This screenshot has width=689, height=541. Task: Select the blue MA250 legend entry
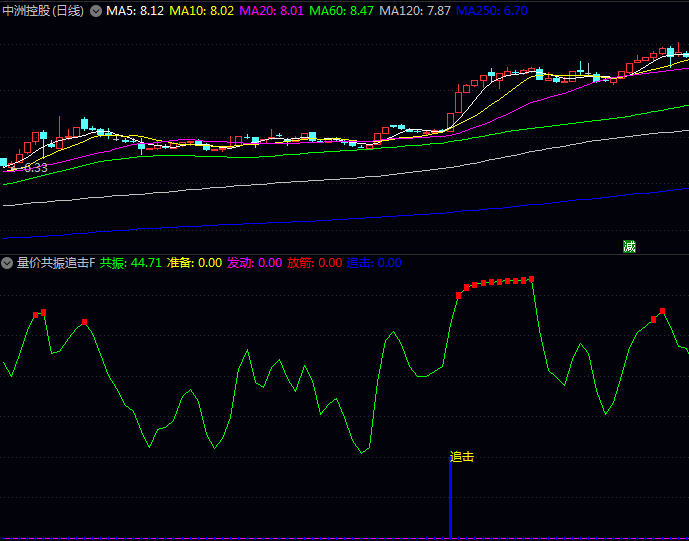[x=491, y=11]
